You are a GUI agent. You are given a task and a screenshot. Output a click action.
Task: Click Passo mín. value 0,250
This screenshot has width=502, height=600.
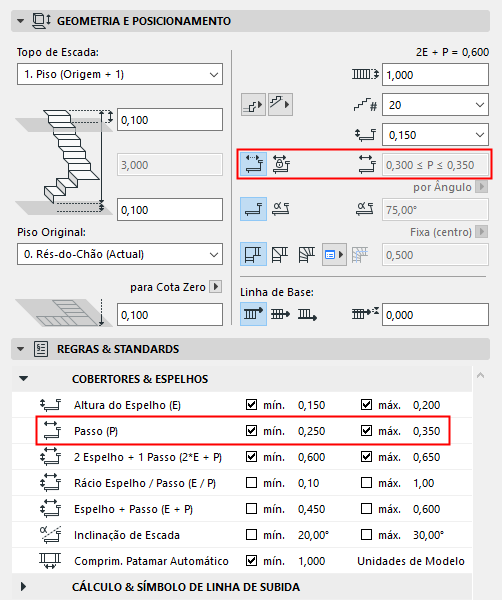[x=311, y=431]
